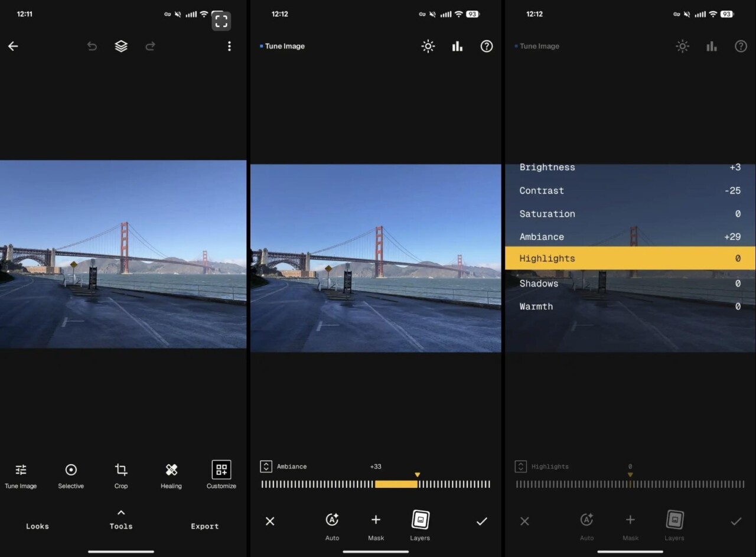Go to the Export tab
The height and width of the screenshot is (557, 756).
[205, 526]
